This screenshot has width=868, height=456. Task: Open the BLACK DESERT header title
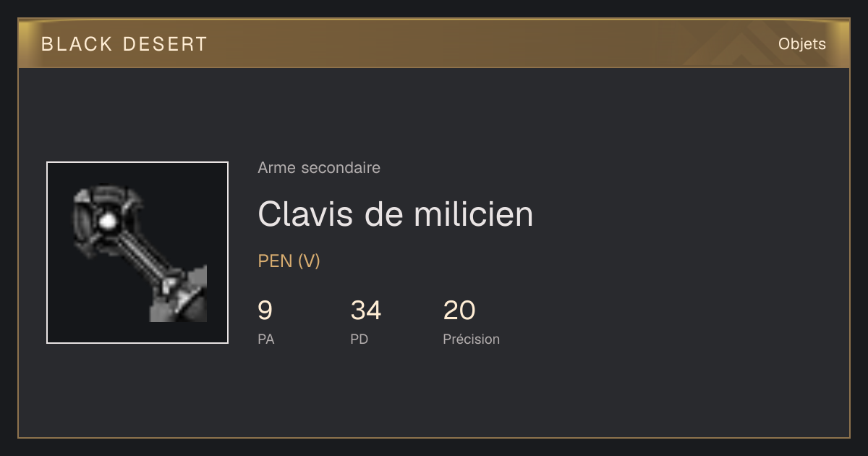point(124,44)
